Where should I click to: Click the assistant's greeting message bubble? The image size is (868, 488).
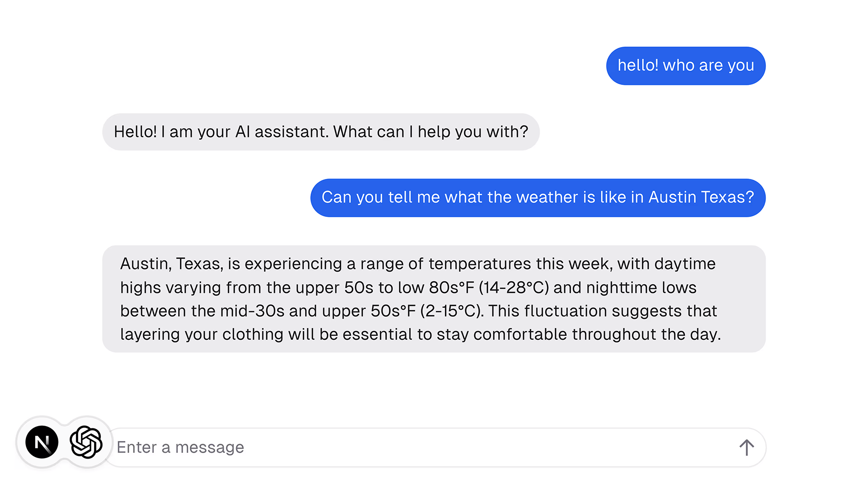(321, 131)
